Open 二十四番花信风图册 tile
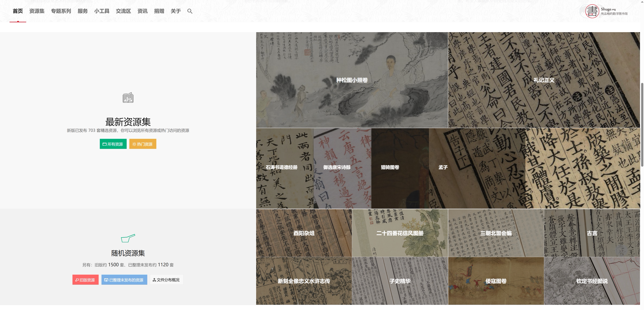The height and width of the screenshot is (310, 644). click(400, 233)
